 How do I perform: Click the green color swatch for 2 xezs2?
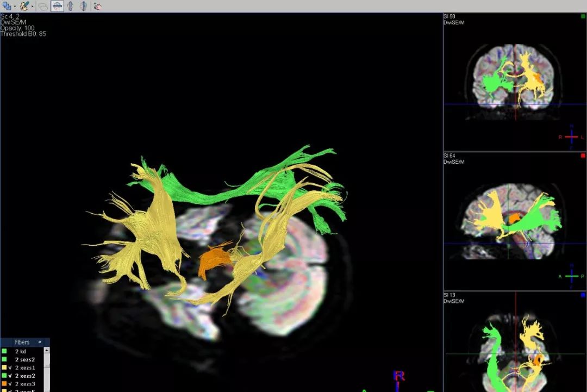[4, 376]
